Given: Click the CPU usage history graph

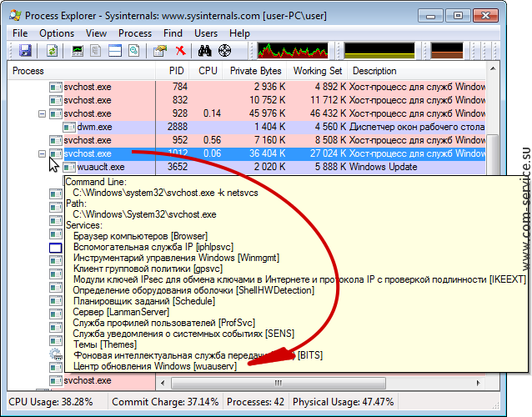Looking at the screenshot, I should (x=293, y=51).
